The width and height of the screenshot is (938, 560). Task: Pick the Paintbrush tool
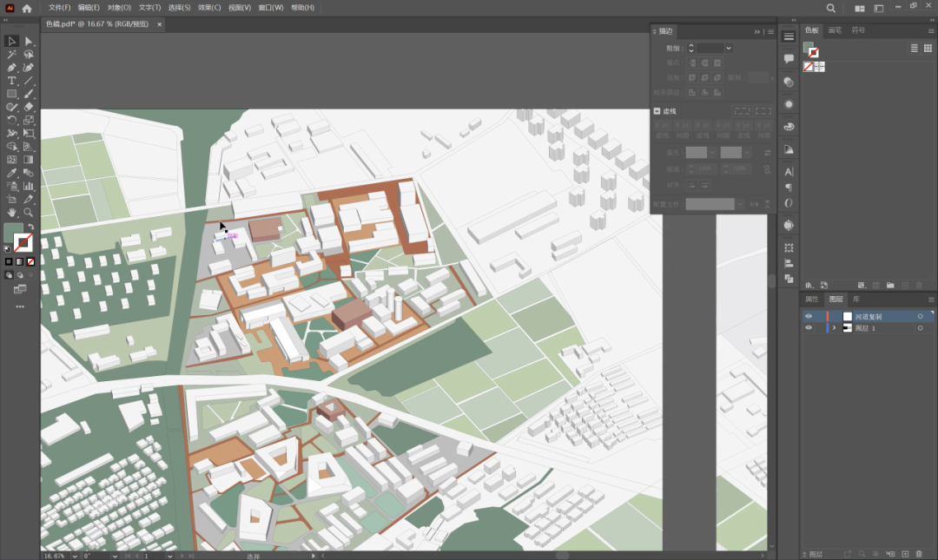[29, 94]
